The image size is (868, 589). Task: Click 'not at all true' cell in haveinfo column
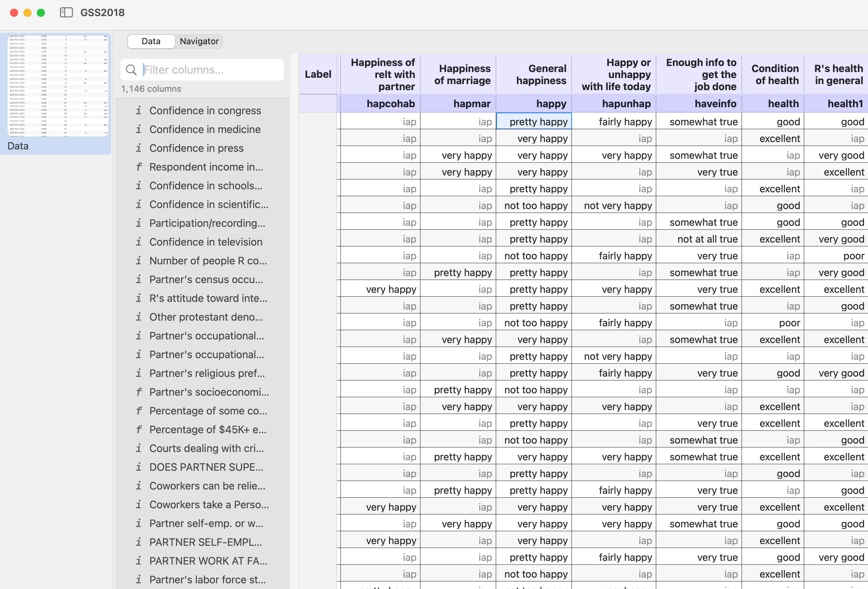pyautogui.click(x=699, y=239)
